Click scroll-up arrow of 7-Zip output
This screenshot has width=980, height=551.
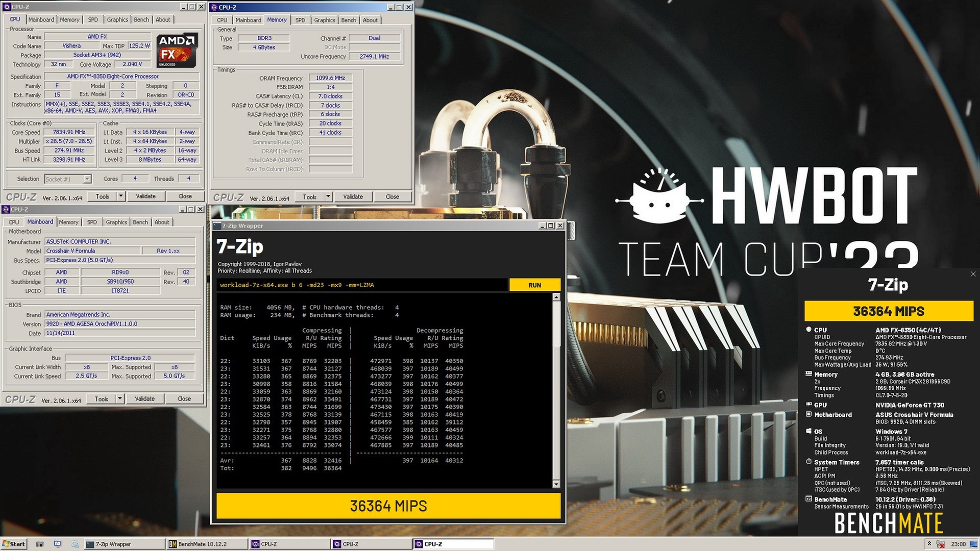point(556,297)
